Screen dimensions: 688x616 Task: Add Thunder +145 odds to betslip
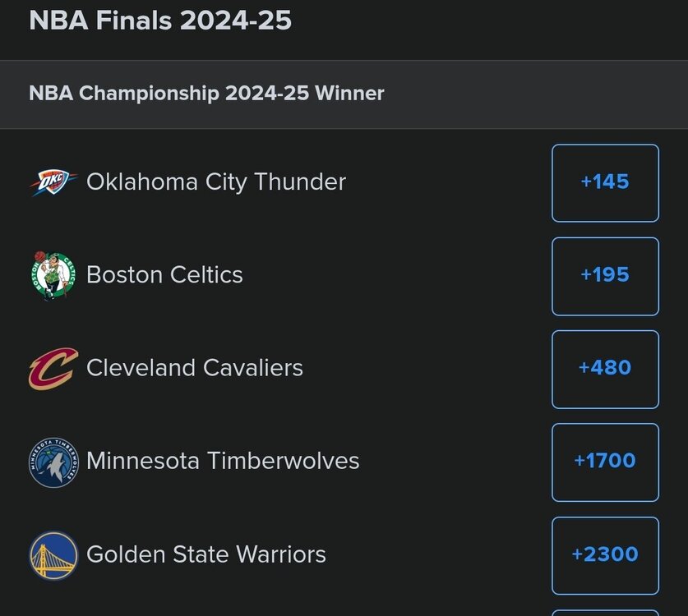click(605, 182)
